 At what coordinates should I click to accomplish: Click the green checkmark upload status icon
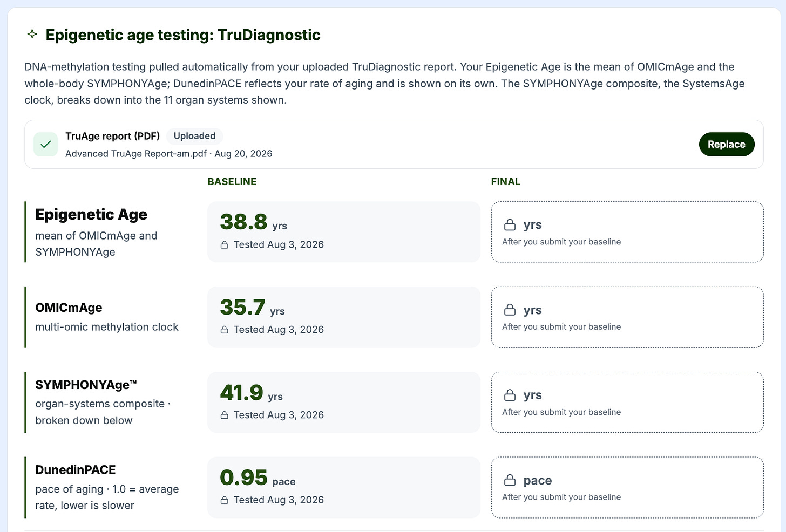(46, 144)
